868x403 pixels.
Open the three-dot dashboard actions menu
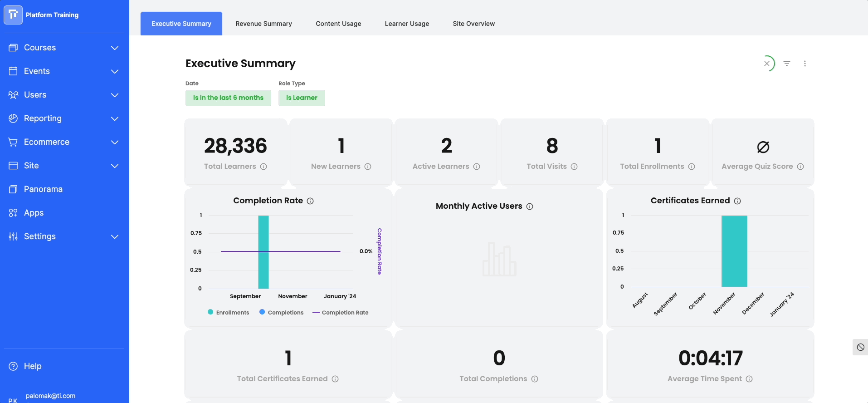pos(805,64)
